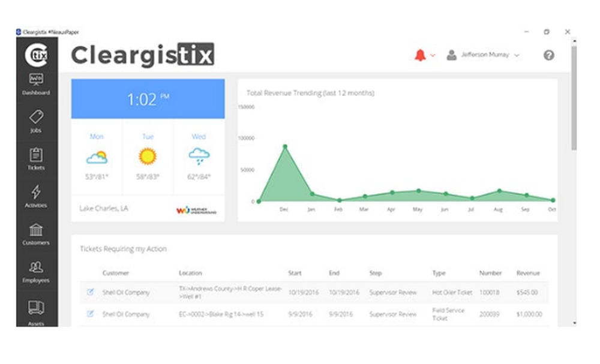The image size is (600, 364).
Task: Click the Tickets Requiring my Action heading
Action: click(x=123, y=249)
